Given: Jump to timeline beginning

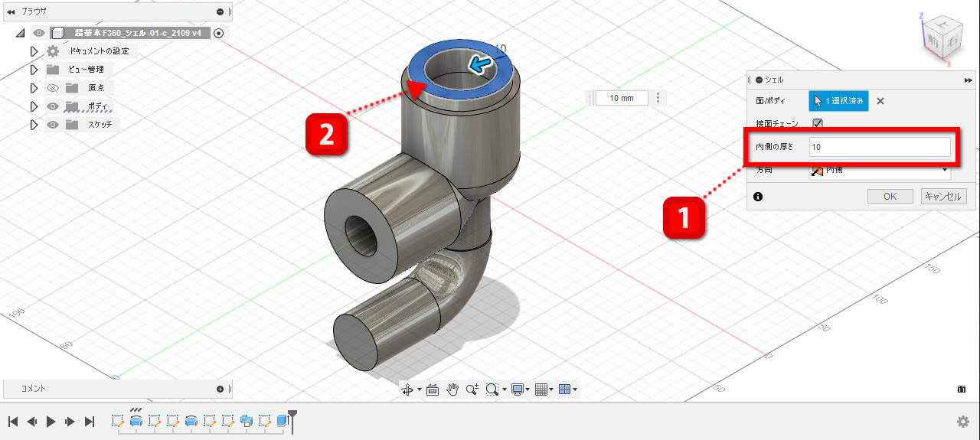Looking at the screenshot, I should tap(13, 422).
